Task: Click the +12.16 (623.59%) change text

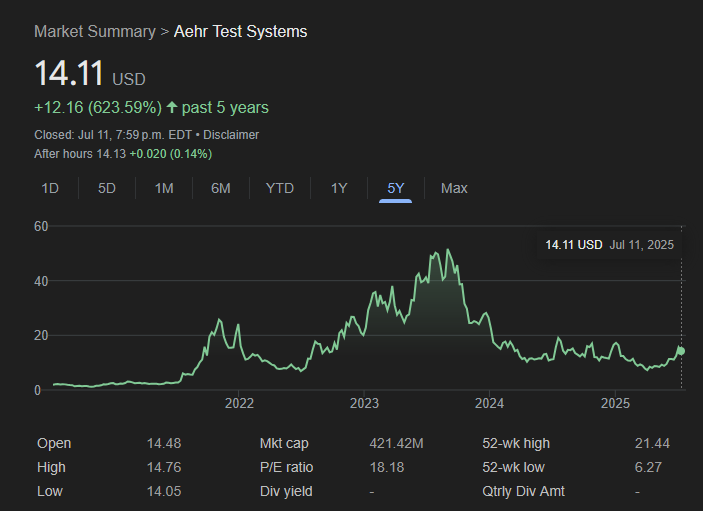Action: pos(98,108)
